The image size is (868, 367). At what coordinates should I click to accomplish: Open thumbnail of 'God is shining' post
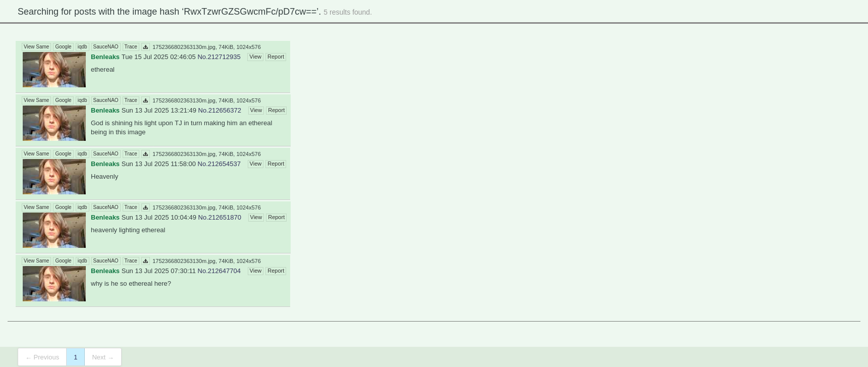pos(54,123)
